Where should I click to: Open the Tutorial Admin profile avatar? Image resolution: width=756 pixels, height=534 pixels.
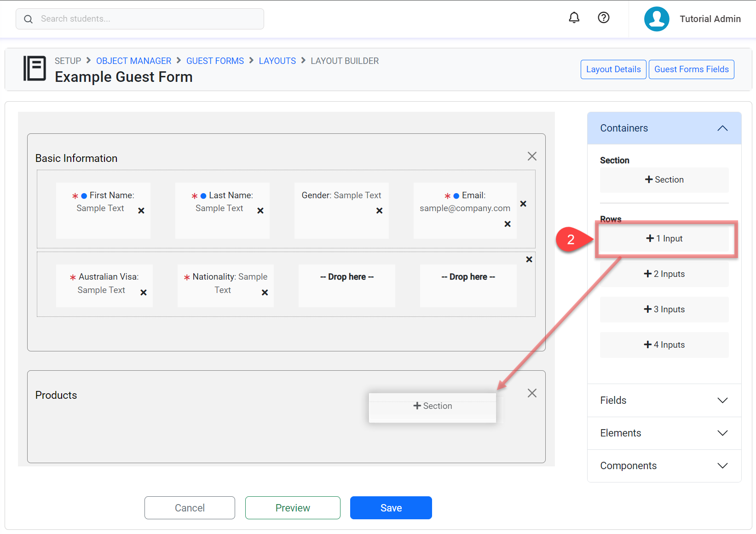[657, 19]
